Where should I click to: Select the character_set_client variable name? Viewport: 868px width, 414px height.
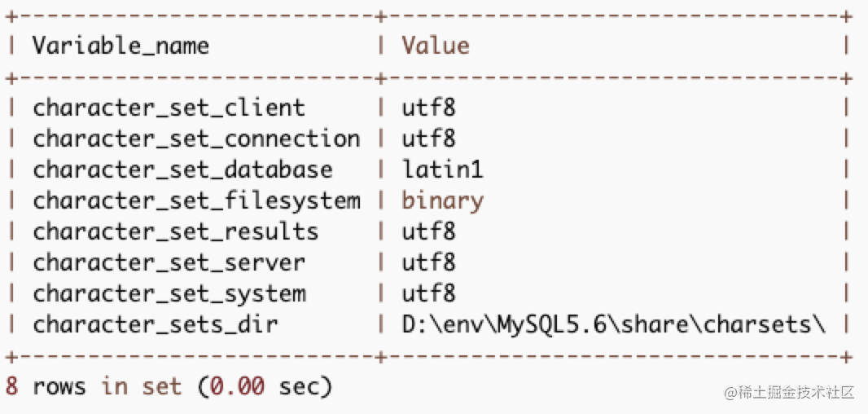pos(169,108)
